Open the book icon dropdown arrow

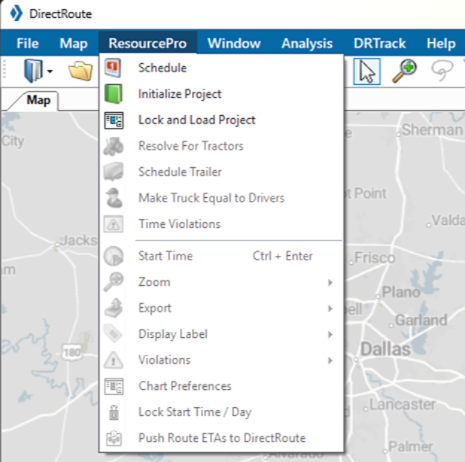pos(50,71)
